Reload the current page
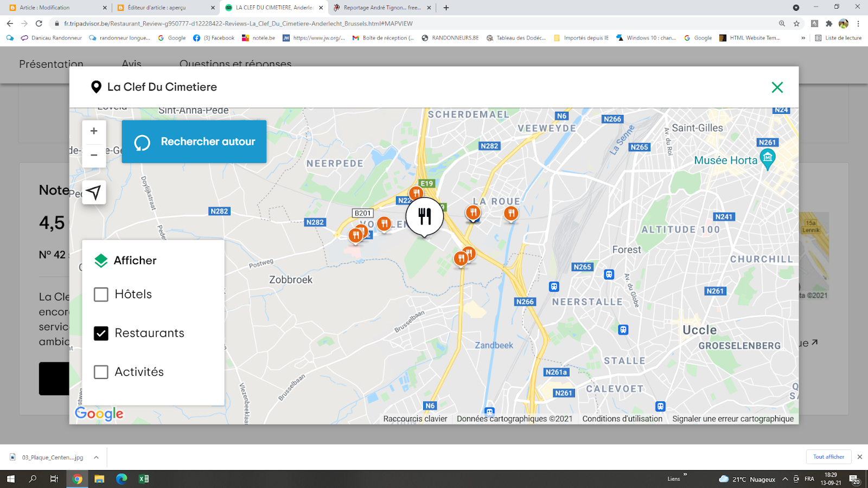The height and width of the screenshot is (488, 868). (x=39, y=23)
